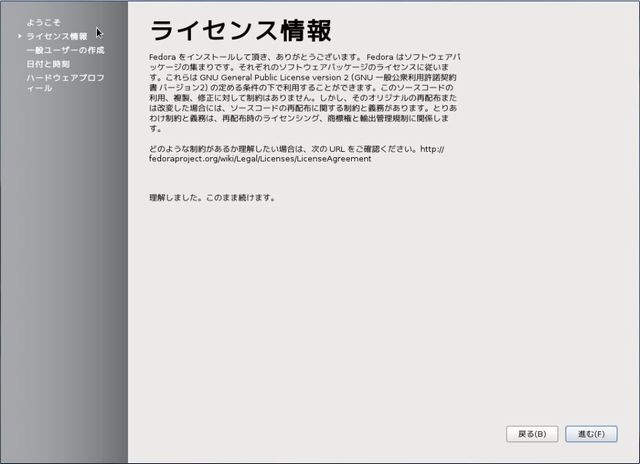Go back with the 戻る(B) button

coord(532,434)
